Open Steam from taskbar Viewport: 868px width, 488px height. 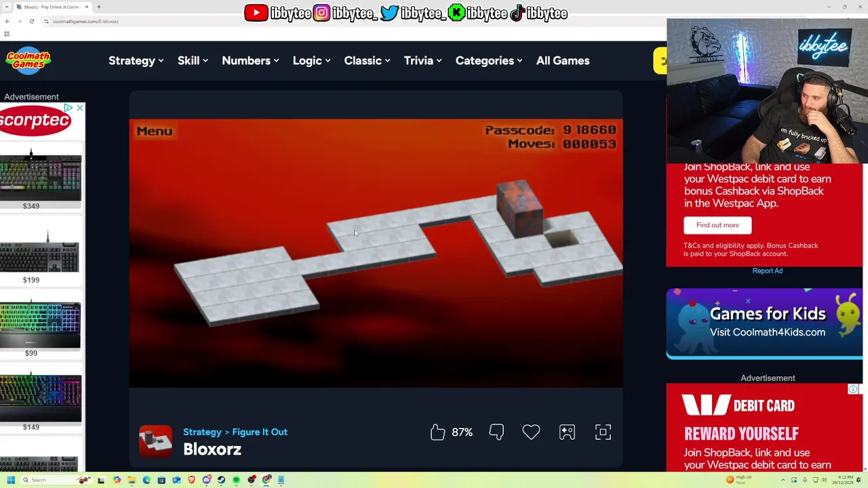pyautogui.click(x=221, y=480)
